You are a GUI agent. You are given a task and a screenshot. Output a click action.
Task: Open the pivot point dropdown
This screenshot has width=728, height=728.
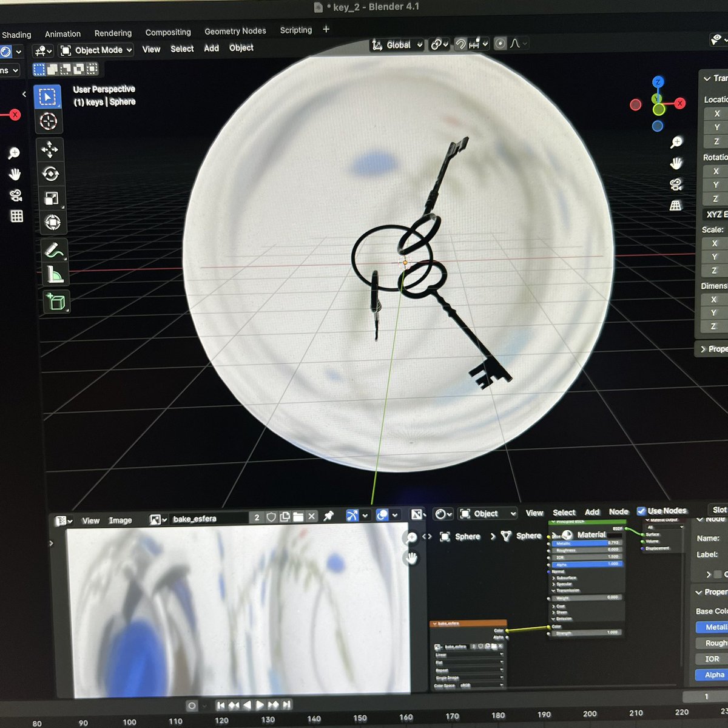(x=440, y=44)
